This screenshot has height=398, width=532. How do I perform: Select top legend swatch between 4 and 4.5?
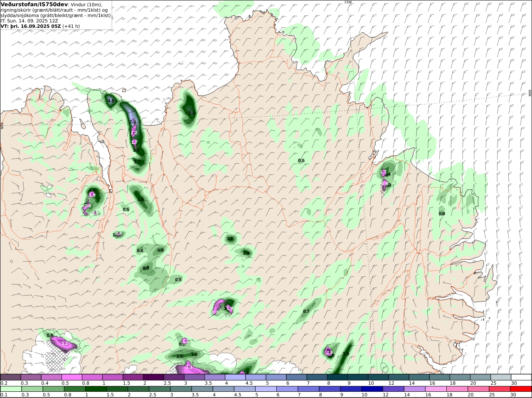(235, 377)
